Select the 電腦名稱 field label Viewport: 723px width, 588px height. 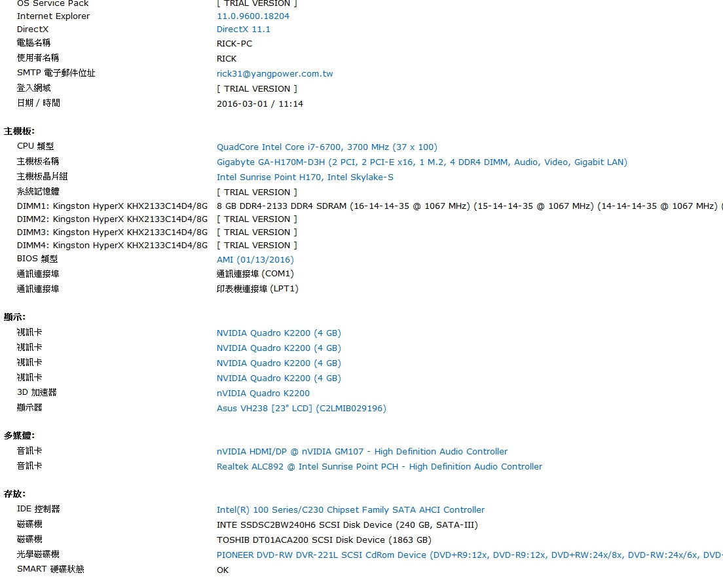33,43
